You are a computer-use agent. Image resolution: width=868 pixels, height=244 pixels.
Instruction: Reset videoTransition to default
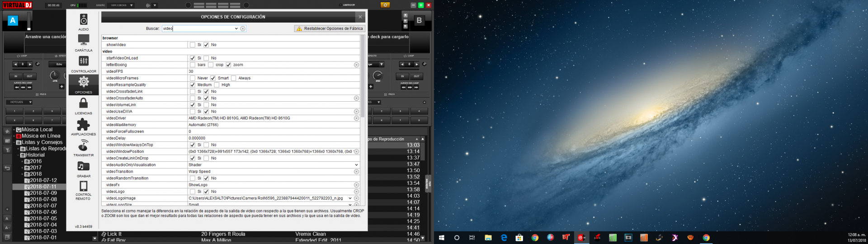[356, 172]
